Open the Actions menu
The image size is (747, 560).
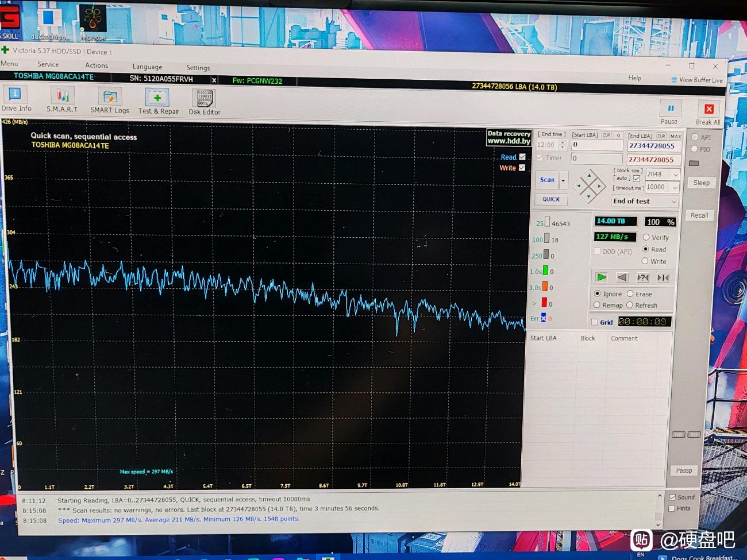(97, 65)
